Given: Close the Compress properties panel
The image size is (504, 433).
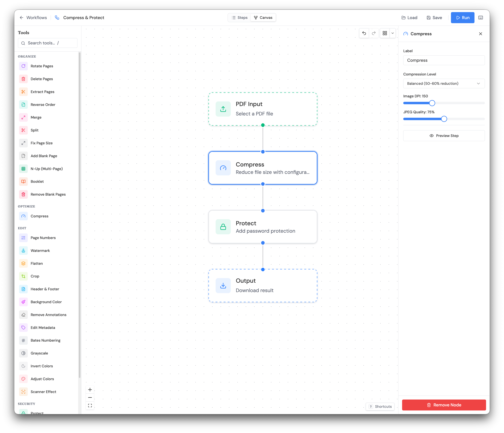Looking at the screenshot, I should 481,34.
